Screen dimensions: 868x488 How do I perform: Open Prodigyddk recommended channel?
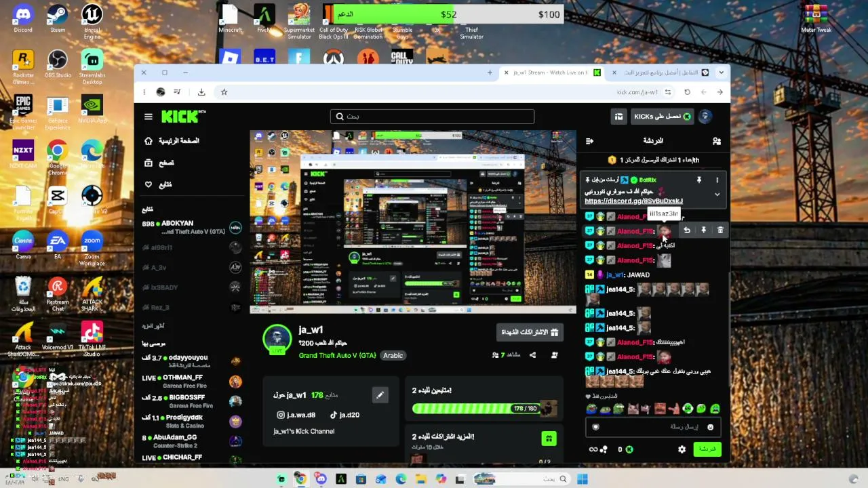191,422
